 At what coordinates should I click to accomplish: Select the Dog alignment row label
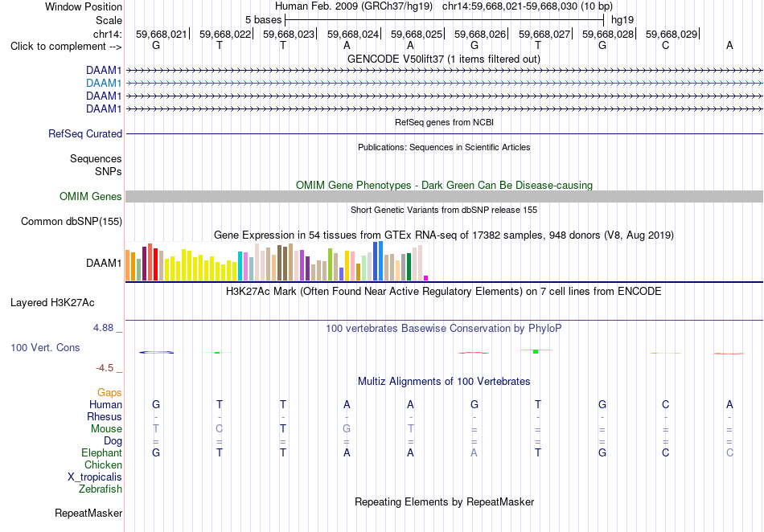113,441
